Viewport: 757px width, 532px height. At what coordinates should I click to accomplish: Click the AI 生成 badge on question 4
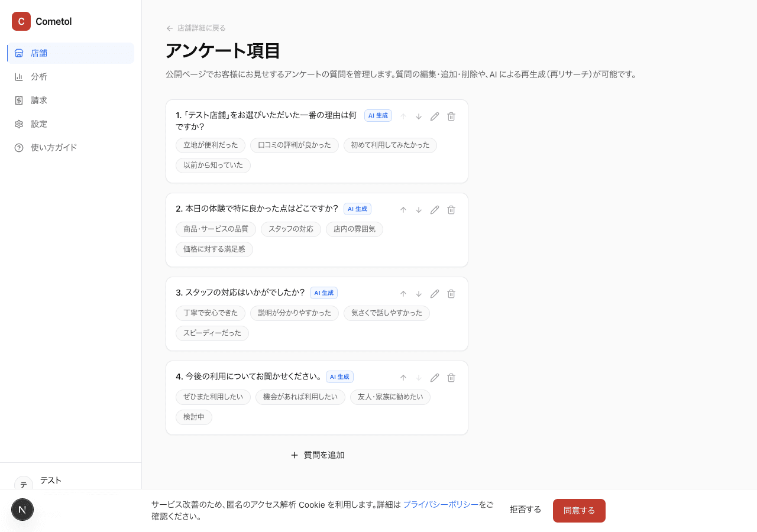339,377
